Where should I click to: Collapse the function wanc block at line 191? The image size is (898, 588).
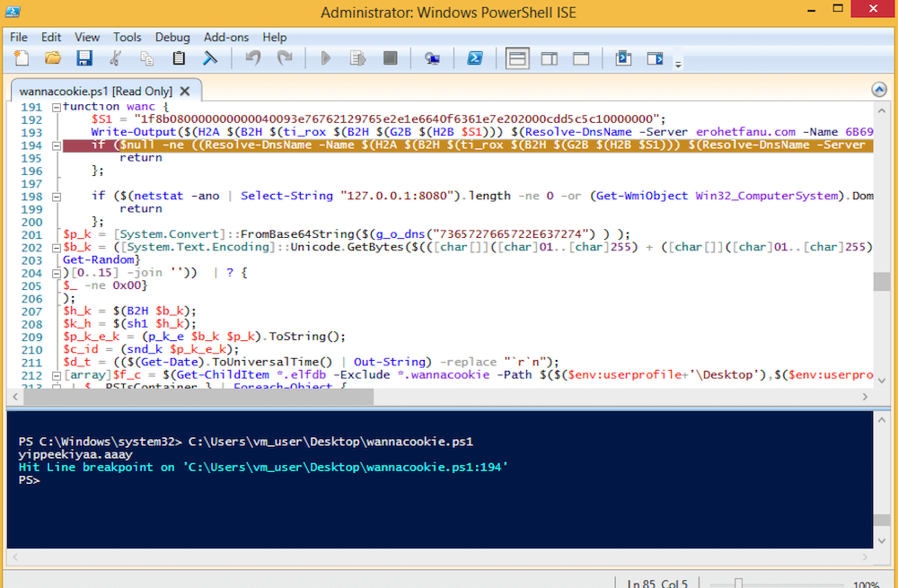56,107
